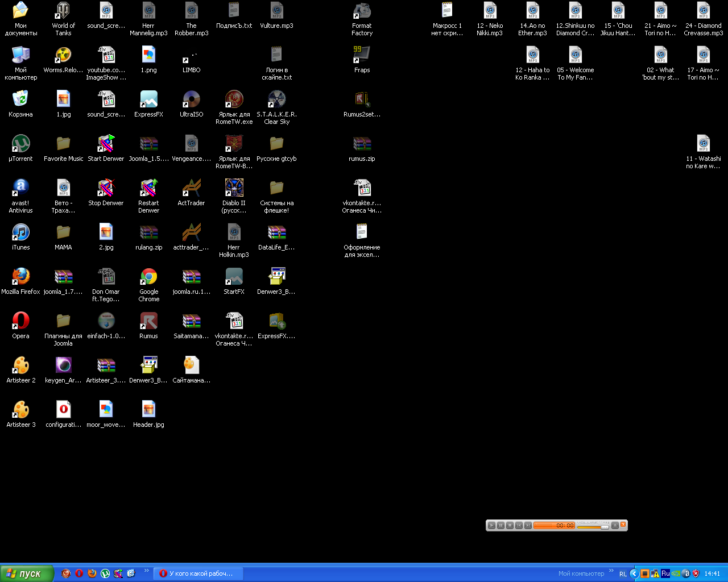Switch to 'У кого какой рабоч...' taskbar window
The image size is (728, 582).
tap(198, 573)
